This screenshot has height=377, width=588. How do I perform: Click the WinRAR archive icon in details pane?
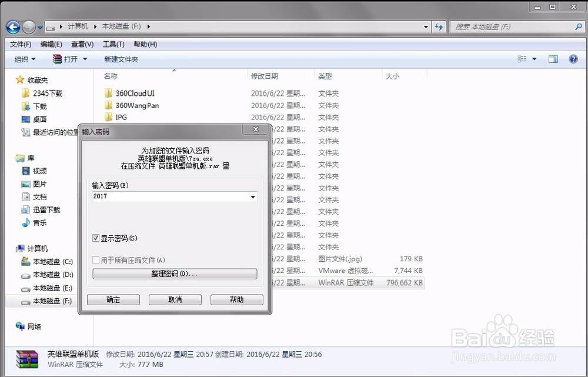click(28, 359)
